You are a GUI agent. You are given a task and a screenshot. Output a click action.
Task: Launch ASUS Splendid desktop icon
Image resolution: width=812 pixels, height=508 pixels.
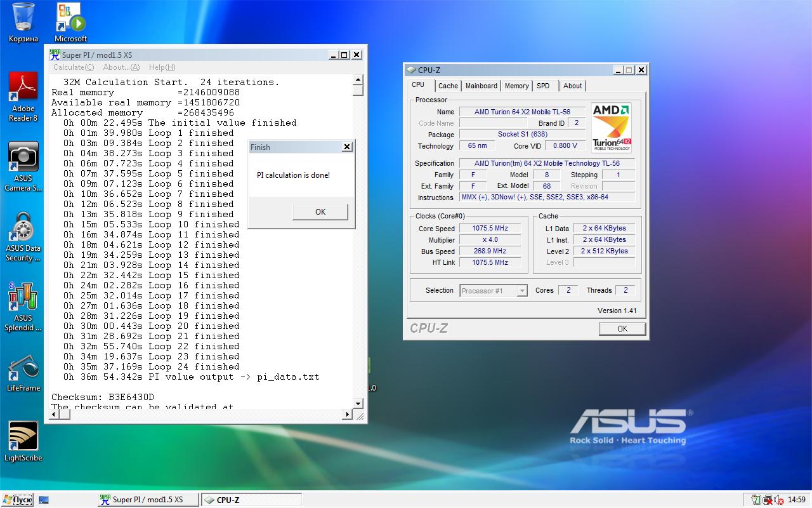point(23,306)
